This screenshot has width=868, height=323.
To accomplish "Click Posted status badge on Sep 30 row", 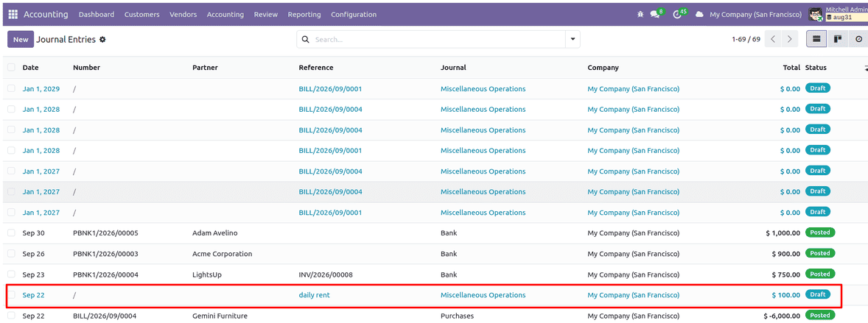I will click(820, 233).
